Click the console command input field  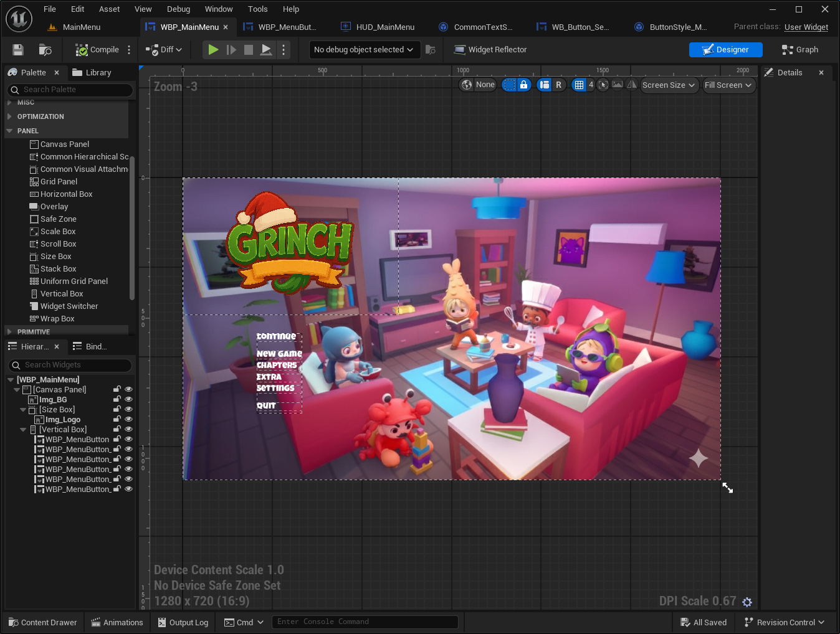click(x=365, y=622)
